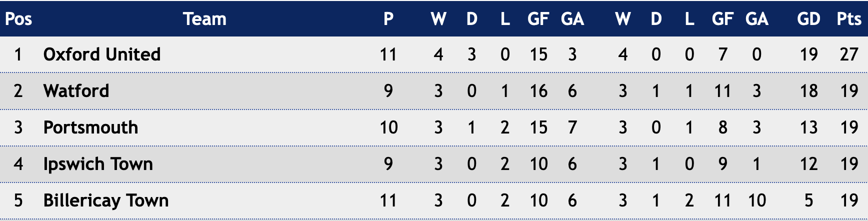Click position number 4 for Ipswich Town
The image size is (868, 221).
point(18,163)
